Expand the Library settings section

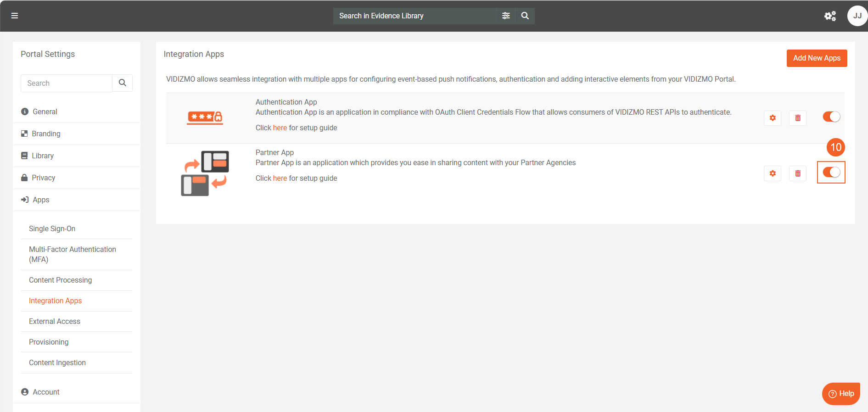(43, 156)
